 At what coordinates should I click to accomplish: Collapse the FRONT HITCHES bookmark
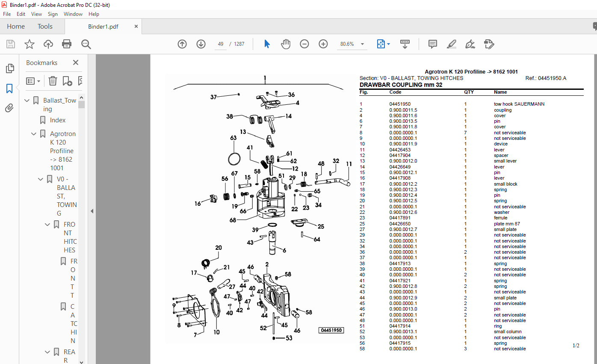click(x=47, y=225)
